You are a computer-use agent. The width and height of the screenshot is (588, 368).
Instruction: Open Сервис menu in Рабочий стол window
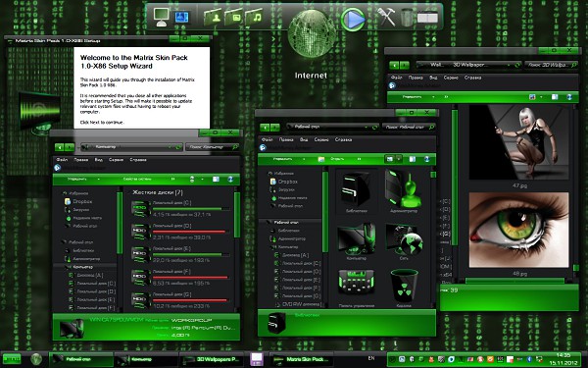(x=321, y=139)
